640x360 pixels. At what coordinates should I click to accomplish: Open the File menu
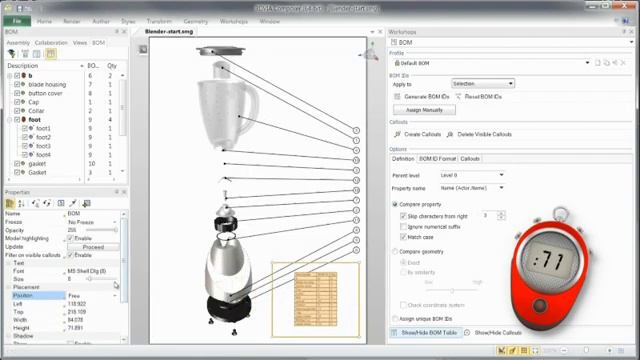(17, 21)
